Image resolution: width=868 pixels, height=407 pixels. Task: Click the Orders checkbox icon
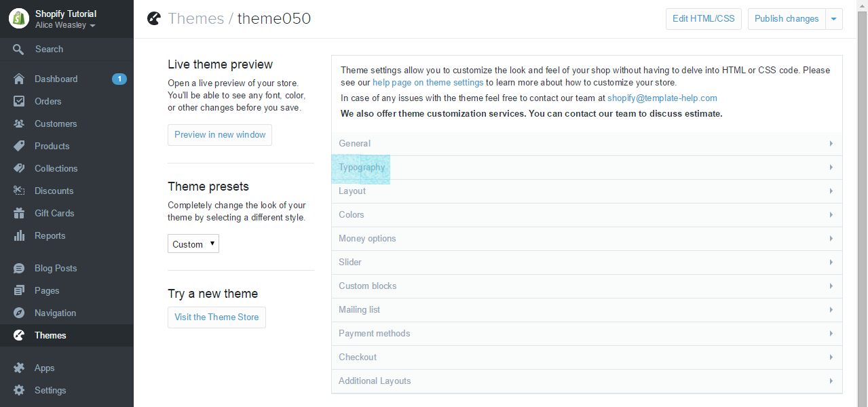pos(19,101)
